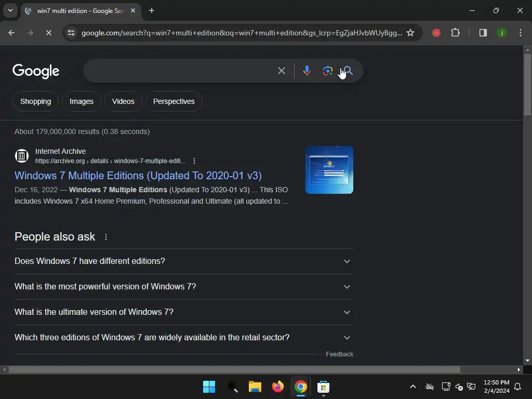Click the vertical scrollbar thumb

pyautogui.click(x=527, y=85)
